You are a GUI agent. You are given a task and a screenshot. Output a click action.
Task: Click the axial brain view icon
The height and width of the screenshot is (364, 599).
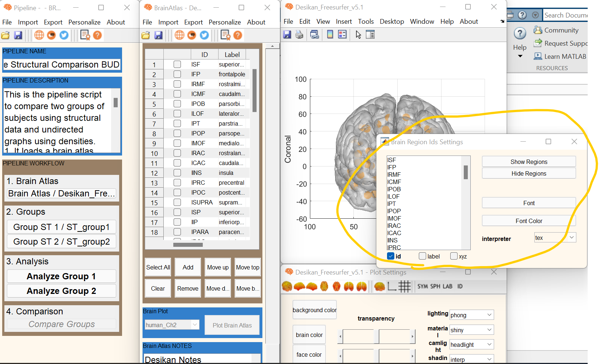point(324,287)
